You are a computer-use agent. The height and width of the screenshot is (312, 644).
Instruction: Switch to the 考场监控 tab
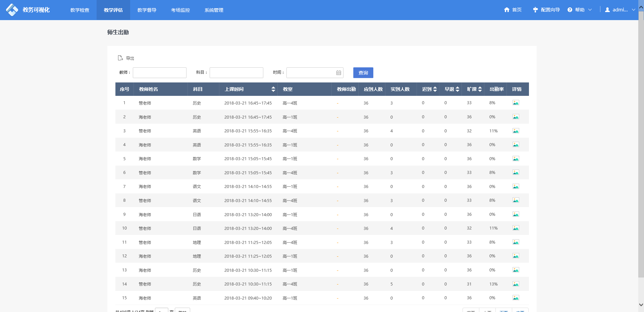click(180, 10)
